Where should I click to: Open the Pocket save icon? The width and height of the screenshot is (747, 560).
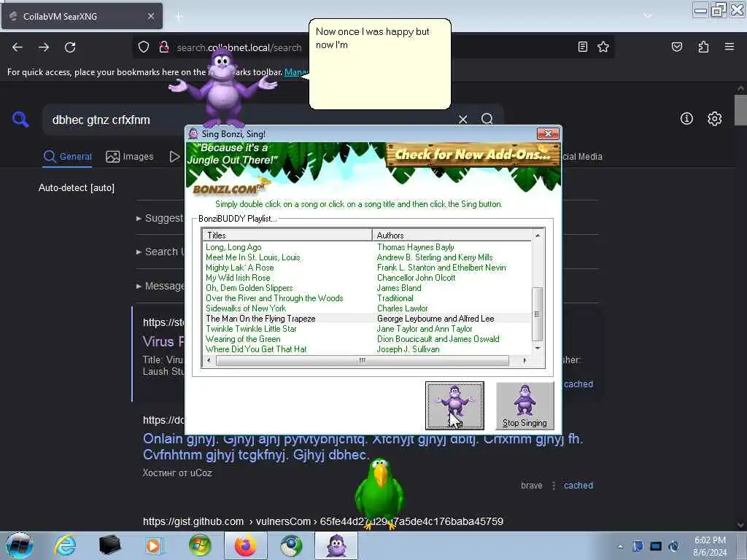coord(676,47)
